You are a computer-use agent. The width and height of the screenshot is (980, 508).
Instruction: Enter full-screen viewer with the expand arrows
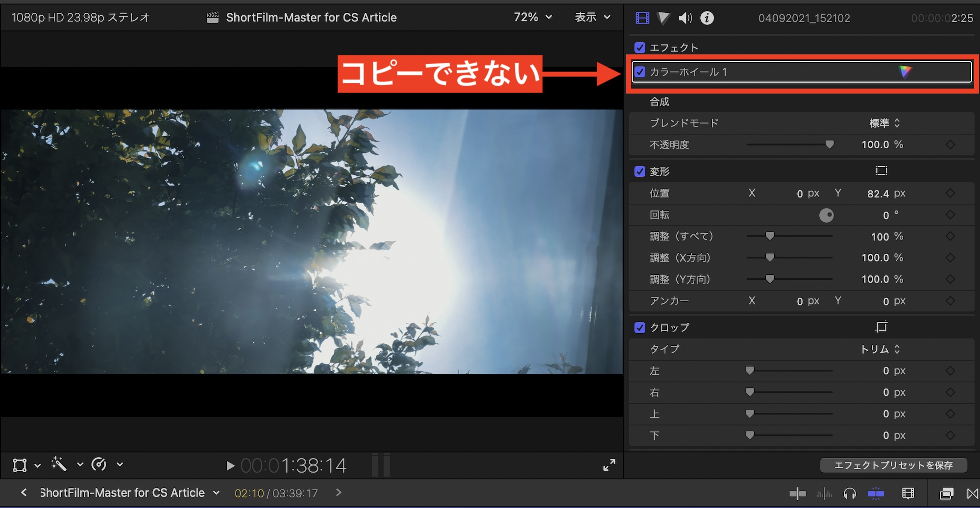pyautogui.click(x=609, y=465)
